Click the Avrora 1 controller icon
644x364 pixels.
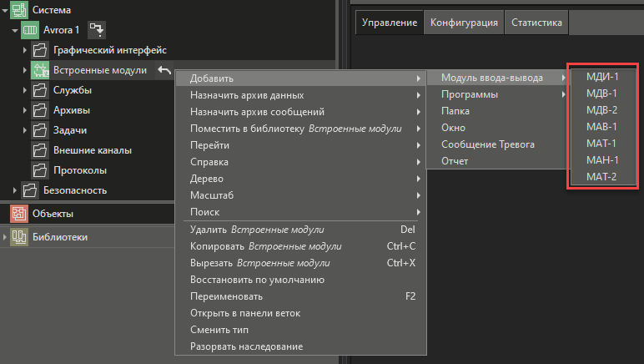coord(29,30)
